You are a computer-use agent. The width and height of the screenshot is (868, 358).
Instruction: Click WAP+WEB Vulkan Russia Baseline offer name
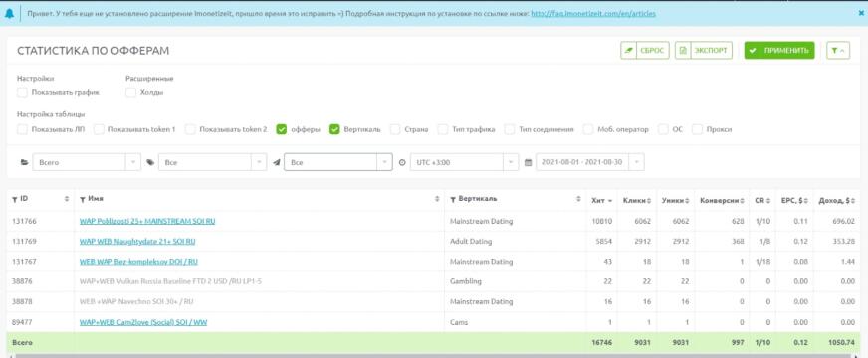click(170, 281)
